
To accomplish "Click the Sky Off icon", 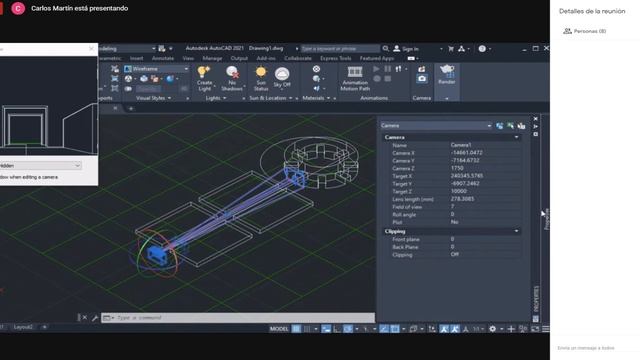I will point(282,74).
